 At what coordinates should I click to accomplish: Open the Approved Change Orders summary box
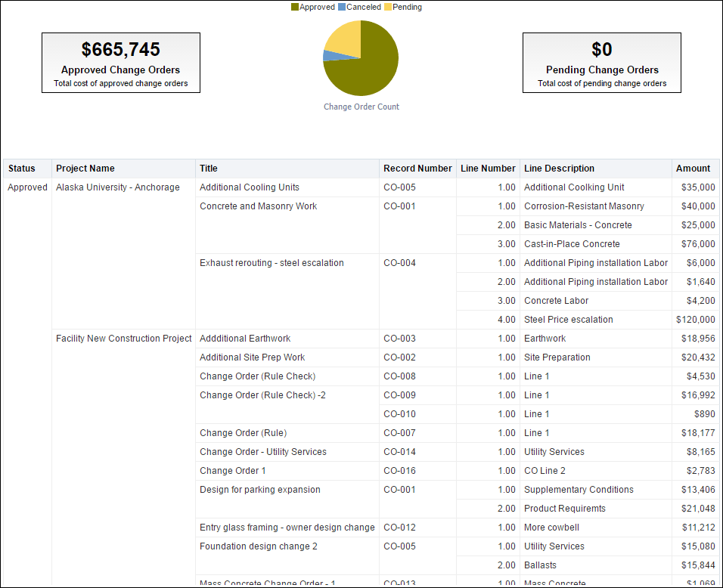120,63
